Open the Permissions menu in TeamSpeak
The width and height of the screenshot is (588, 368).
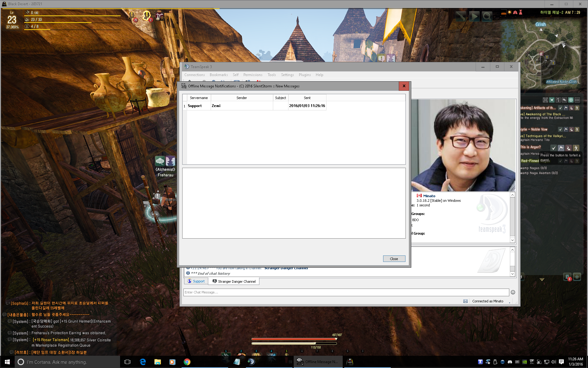tap(253, 75)
